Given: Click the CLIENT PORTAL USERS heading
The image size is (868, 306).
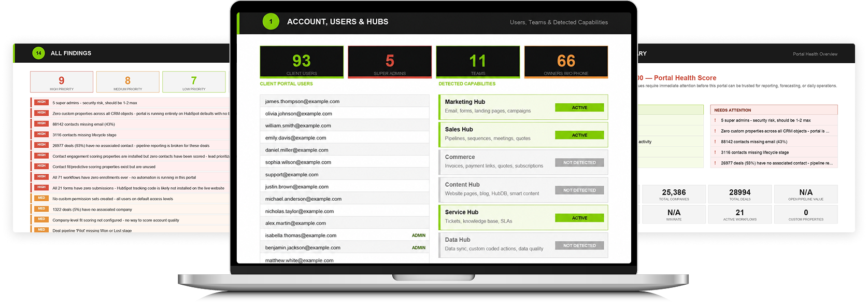Looking at the screenshot, I should [x=286, y=84].
